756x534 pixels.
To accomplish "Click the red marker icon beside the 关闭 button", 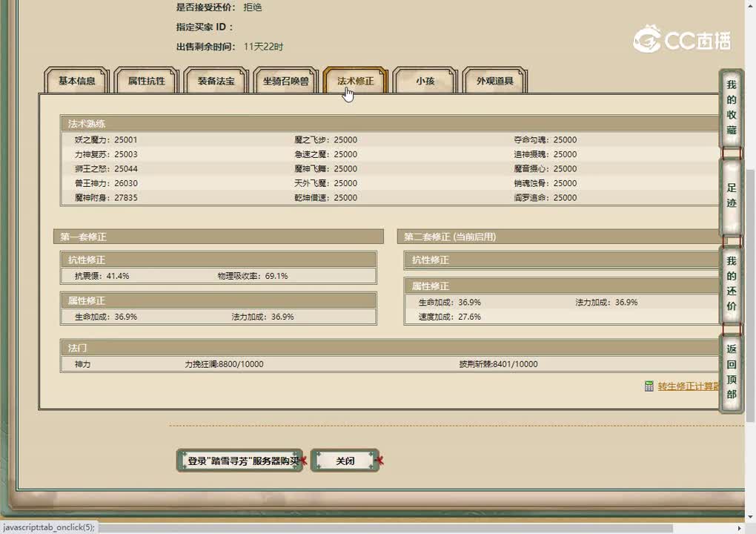I will coord(380,458).
